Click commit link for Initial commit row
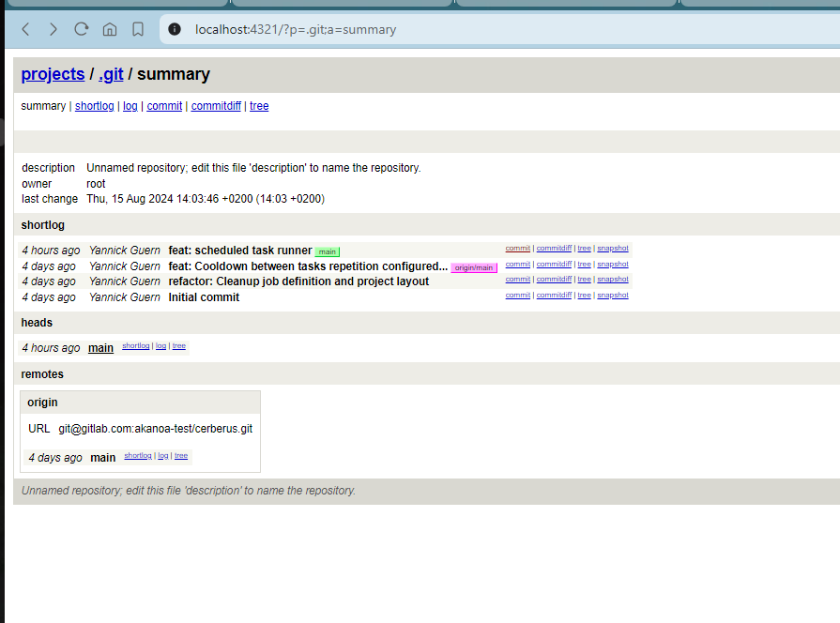Image resolution: width=840 pixels, height=623 pixels. 517,296
